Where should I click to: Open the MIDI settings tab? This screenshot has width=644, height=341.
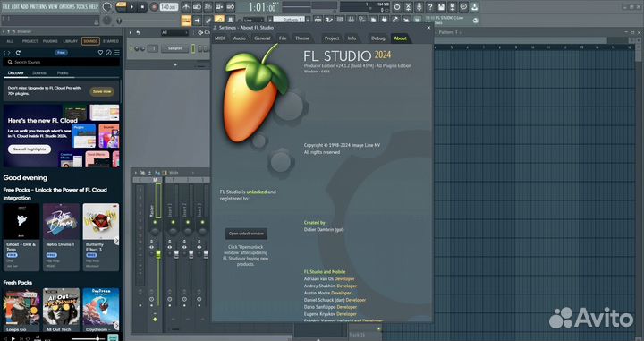pyautogui.click(x=220, y=38)
